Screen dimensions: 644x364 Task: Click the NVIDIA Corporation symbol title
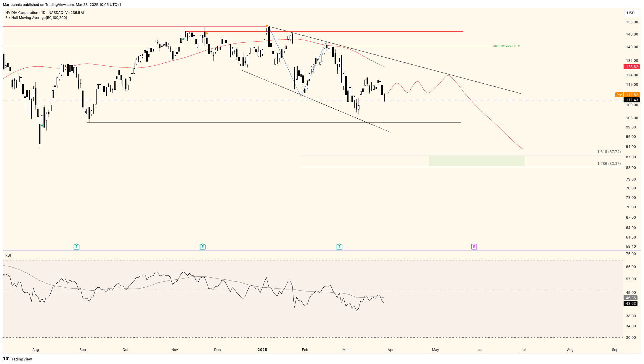(22, 13)
